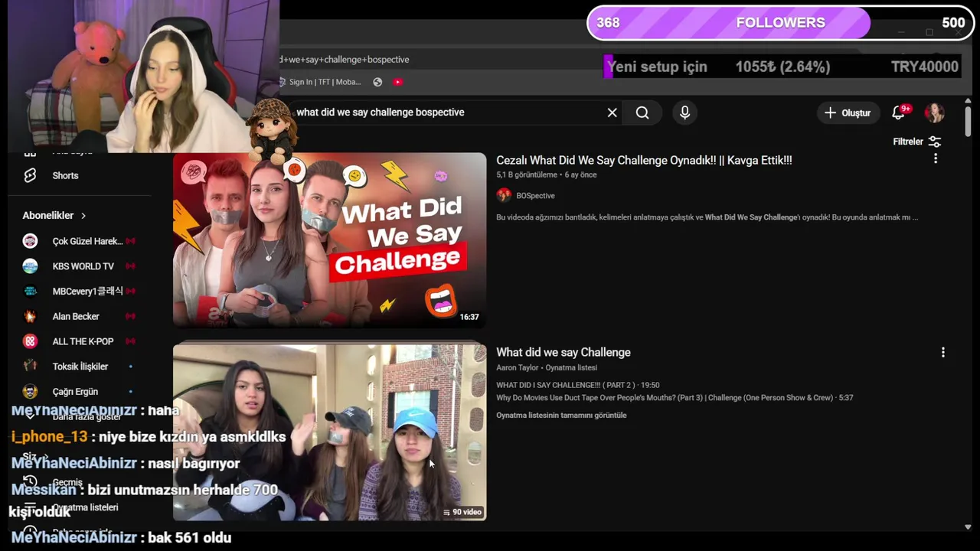Screen dimensions: 980x551
Task: Open the 90 video playlist thumbnail
Action: click(x=329, y=432)
